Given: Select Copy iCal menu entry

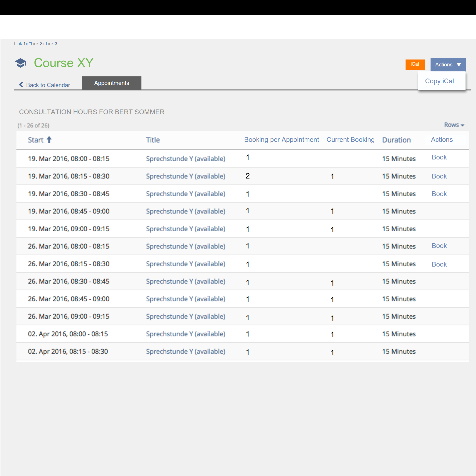Looking at the screenshot, I should [x=439, y=81].
